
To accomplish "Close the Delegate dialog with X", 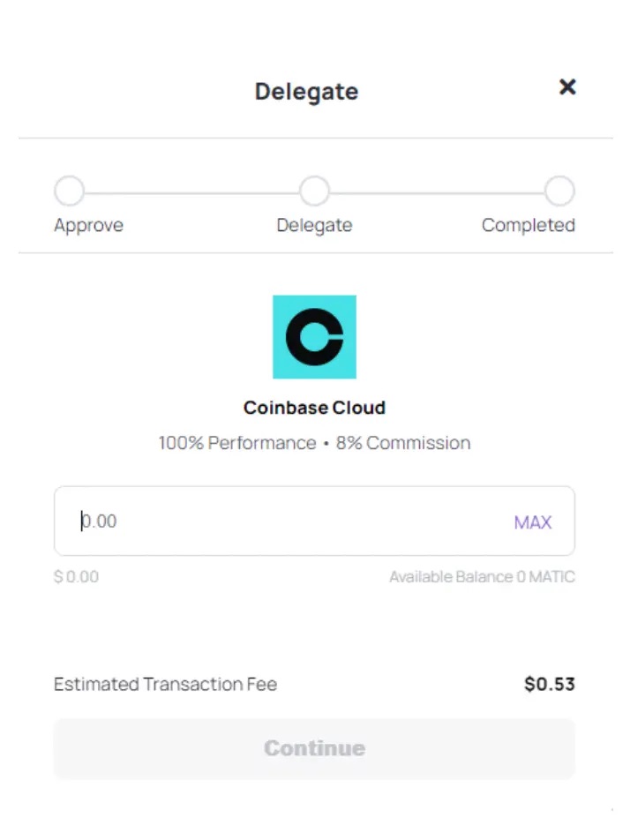I will 567,86.
